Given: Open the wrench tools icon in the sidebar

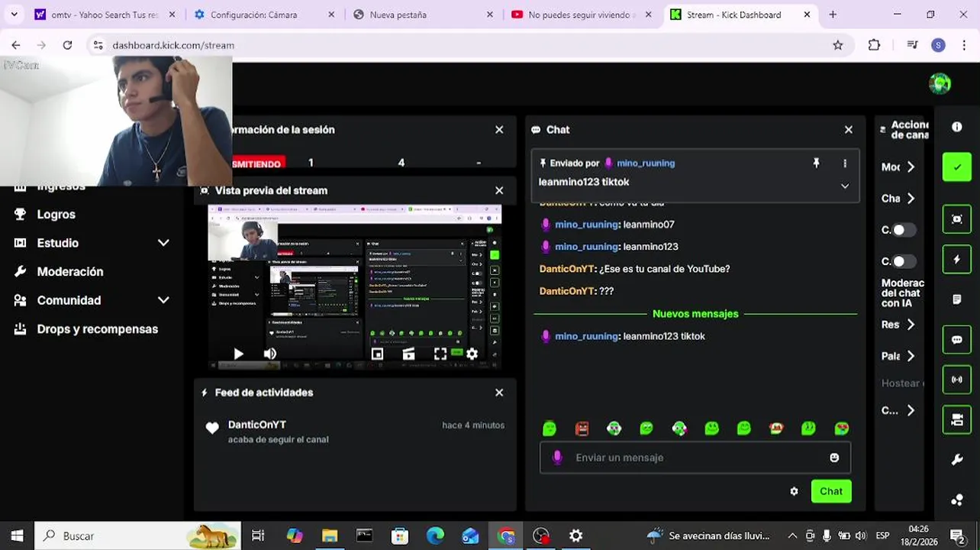Looking at the screenshot, I should [956, 460].
